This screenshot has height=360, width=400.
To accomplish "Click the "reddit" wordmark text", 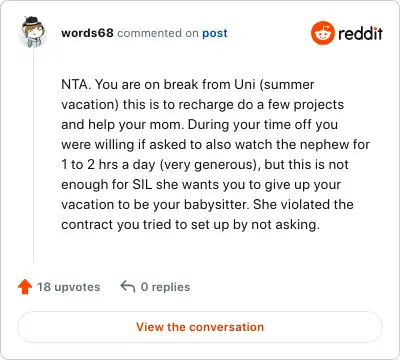I will click(360, 33).
